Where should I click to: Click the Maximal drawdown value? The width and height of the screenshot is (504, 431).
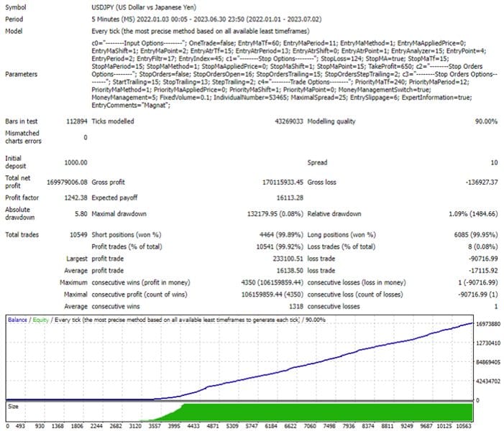275,214
